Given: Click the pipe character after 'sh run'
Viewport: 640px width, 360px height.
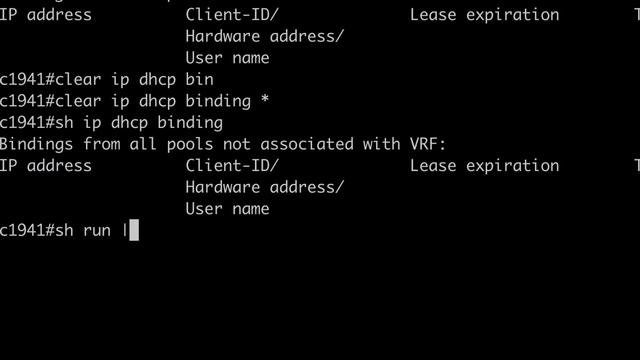Looking at the screenshot, I should point(125,231).
